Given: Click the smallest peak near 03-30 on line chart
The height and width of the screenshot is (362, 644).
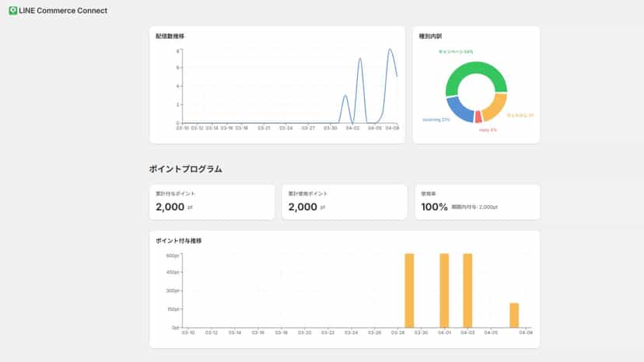Looking at the screenshot, I should 345,96.
